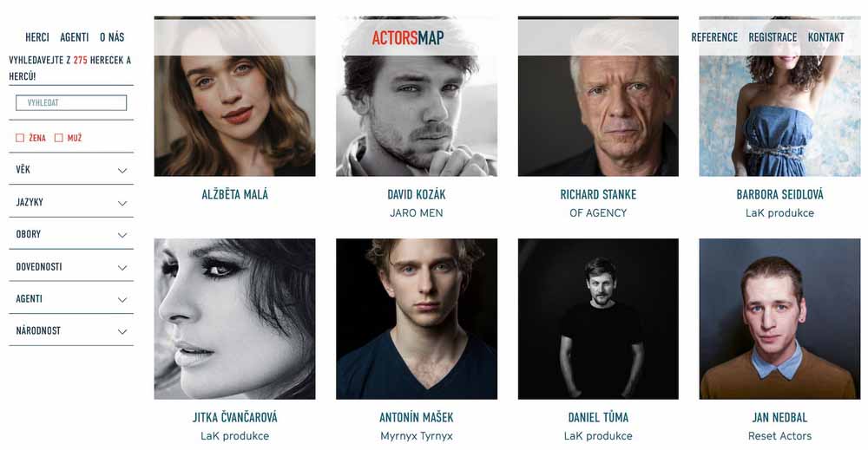Open Jan Nedbal's portrait thumbnail
868x450 pixels.
pyautogui.click(x=779, y=319)
